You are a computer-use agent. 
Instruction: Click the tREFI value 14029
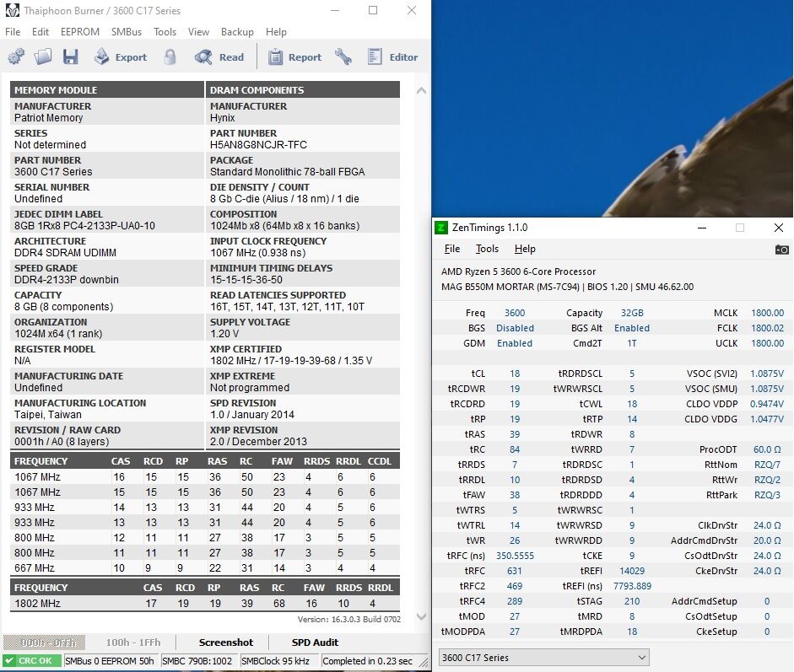(632, 571)
